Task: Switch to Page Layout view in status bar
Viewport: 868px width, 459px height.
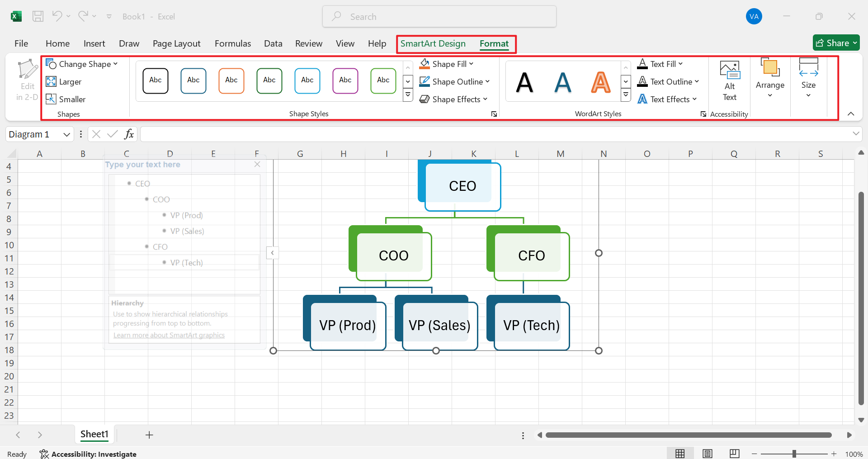Action: pyautogui.click(x=708, y=453)
